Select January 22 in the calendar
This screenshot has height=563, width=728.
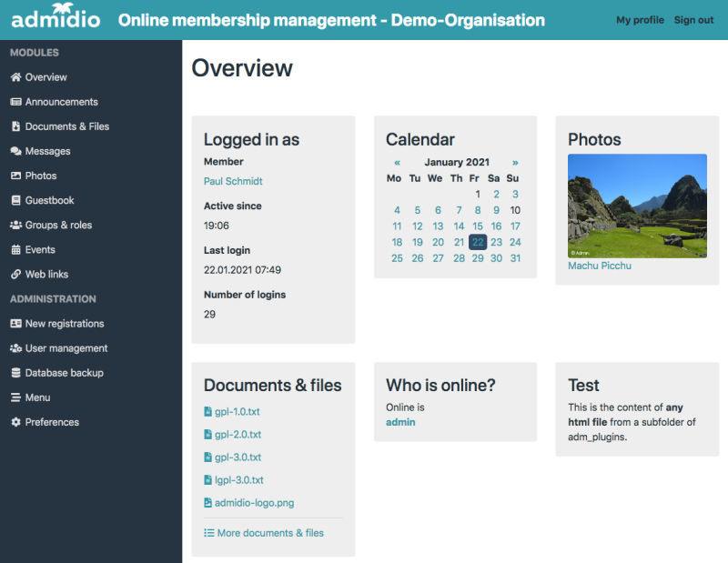point(477,242)
